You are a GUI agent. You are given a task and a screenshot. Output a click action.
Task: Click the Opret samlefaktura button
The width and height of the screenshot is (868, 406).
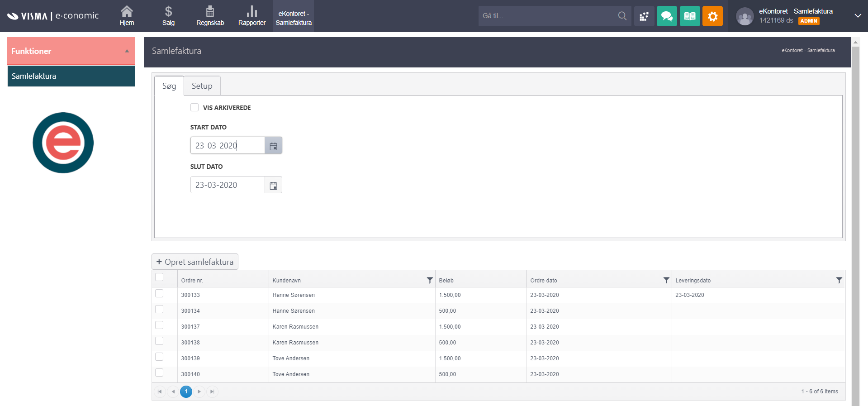pyautogui.click(x=195, y=262)
